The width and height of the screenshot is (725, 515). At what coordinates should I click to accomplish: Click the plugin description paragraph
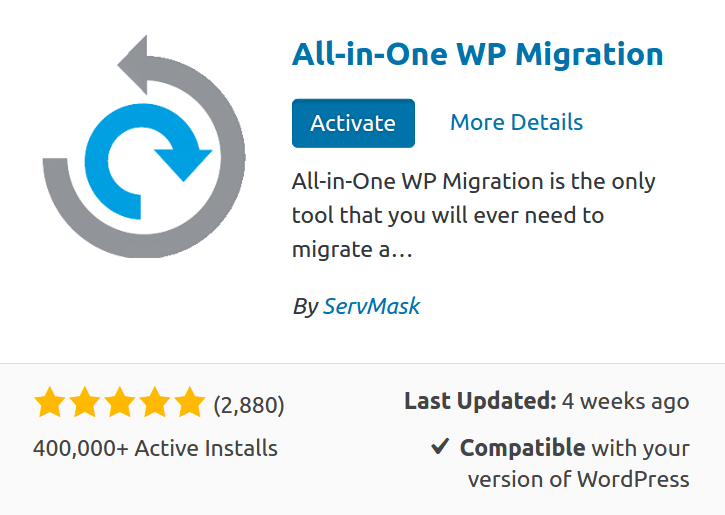pyautogui.click(x=473, y=215)
